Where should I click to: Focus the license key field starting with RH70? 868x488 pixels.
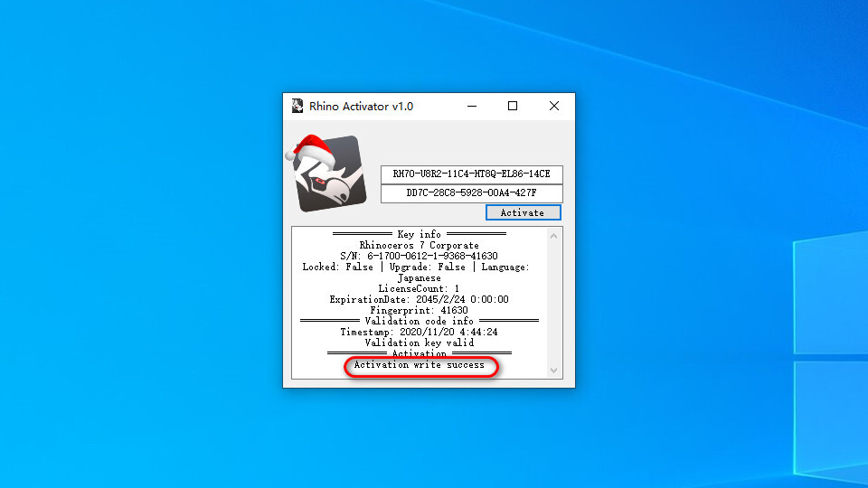click(x=471, y=174)
